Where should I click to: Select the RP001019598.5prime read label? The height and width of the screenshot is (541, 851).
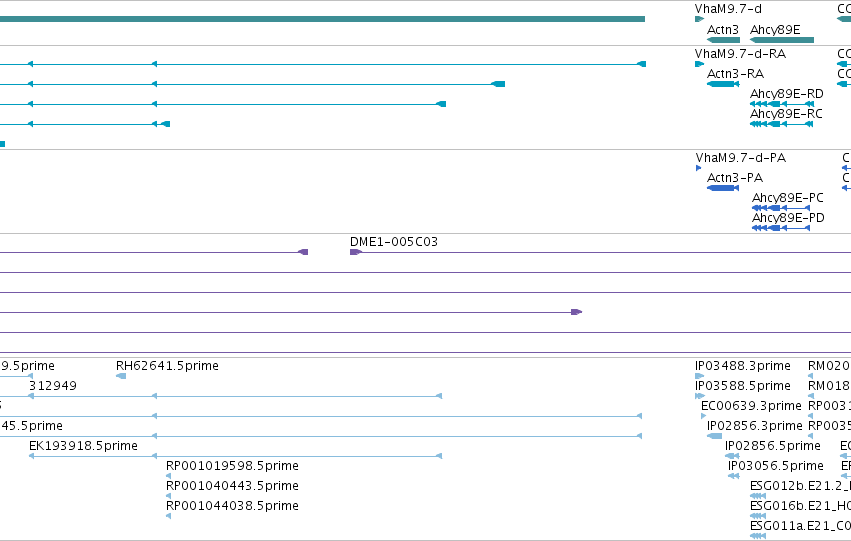[x=232, y=466]
